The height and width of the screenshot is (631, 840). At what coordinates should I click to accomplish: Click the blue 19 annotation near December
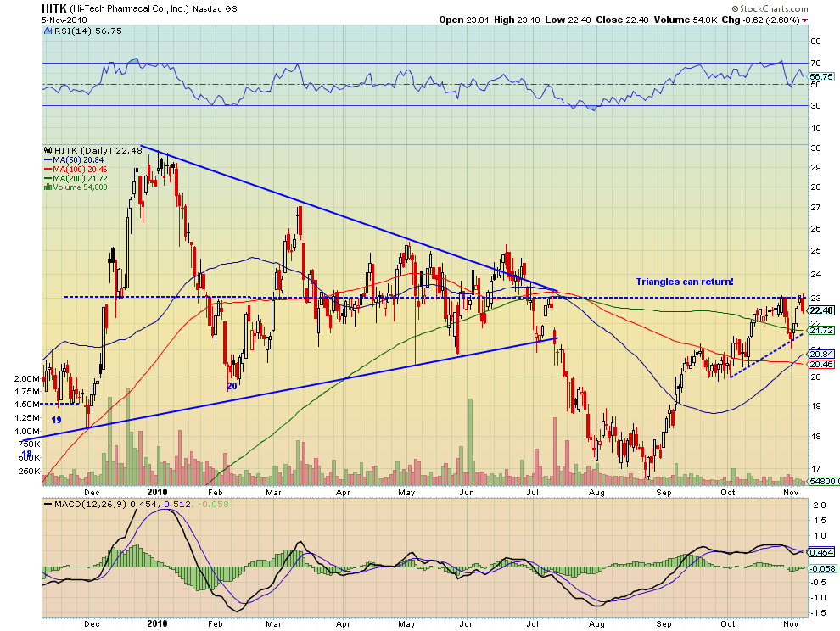(x=56, y=420)
